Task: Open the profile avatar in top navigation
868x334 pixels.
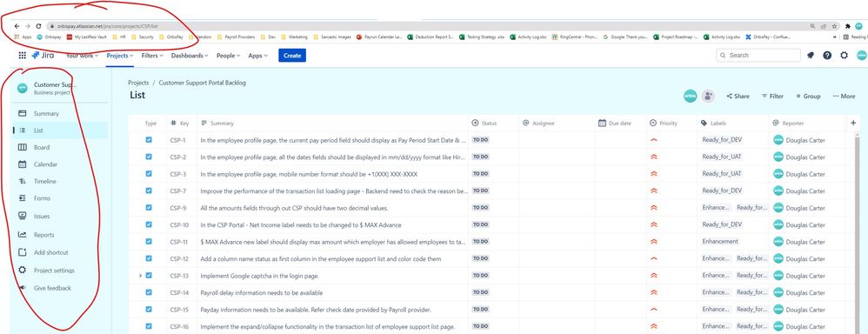Action: tap(861, 56)
